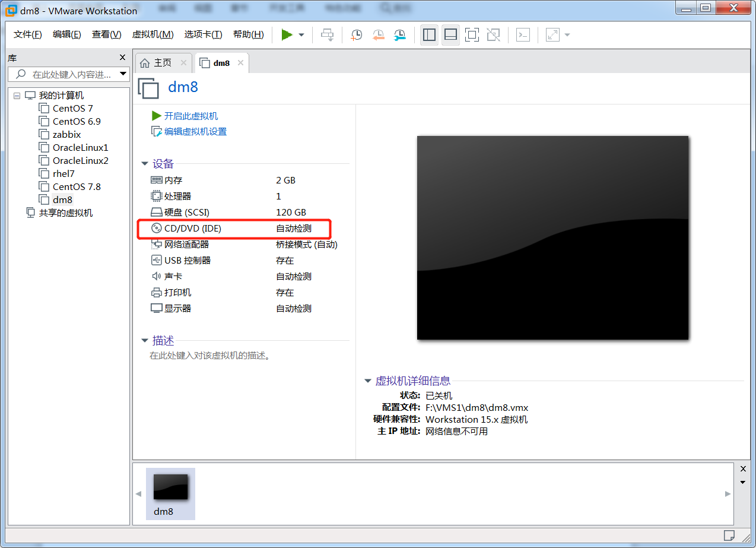Click the 处理器 processor device icon

(157, 196)
